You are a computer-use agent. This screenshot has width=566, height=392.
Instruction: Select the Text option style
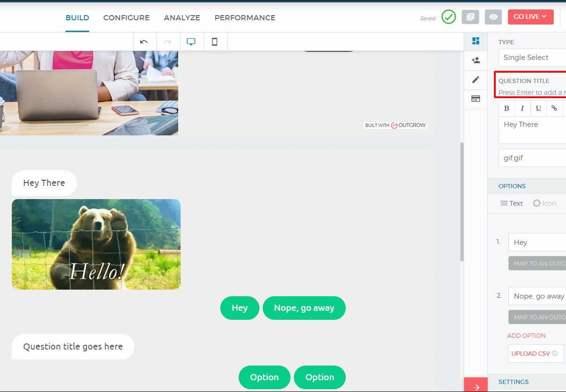(512, 203)
